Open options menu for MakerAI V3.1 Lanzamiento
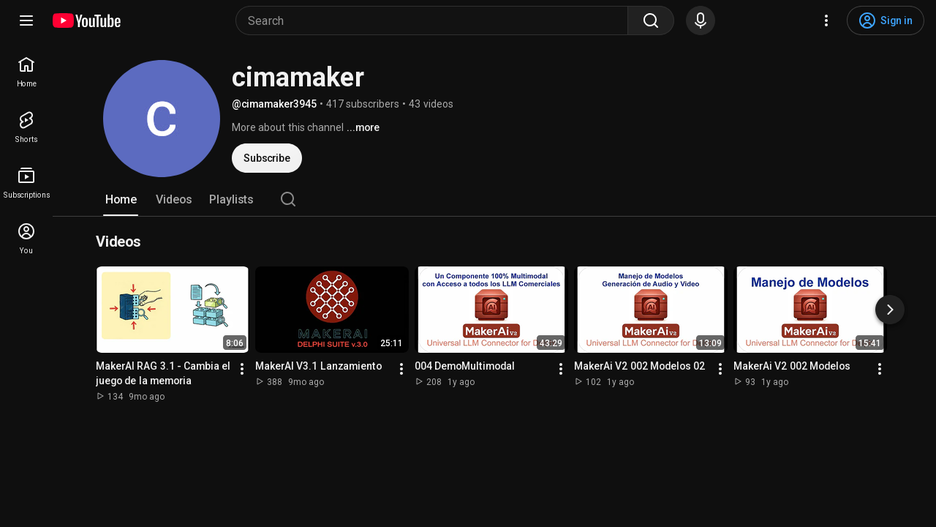This screenshot has height=527, width=936. click(401, 369)
